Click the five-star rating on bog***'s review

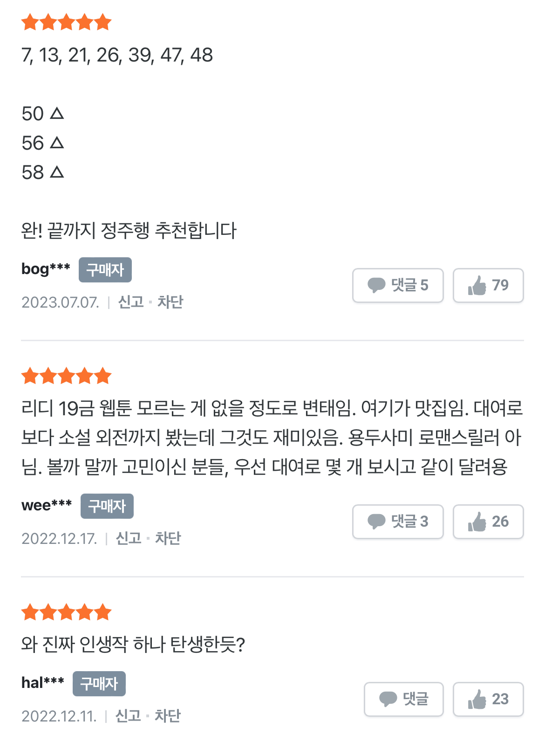pyautogui.click(x=66, y=22)
